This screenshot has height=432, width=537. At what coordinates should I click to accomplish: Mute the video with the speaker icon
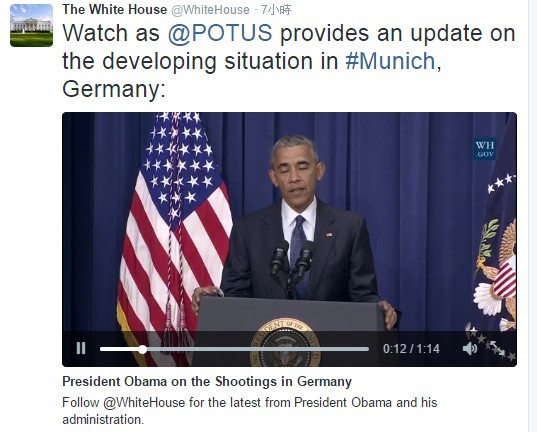tap(470, 348)
